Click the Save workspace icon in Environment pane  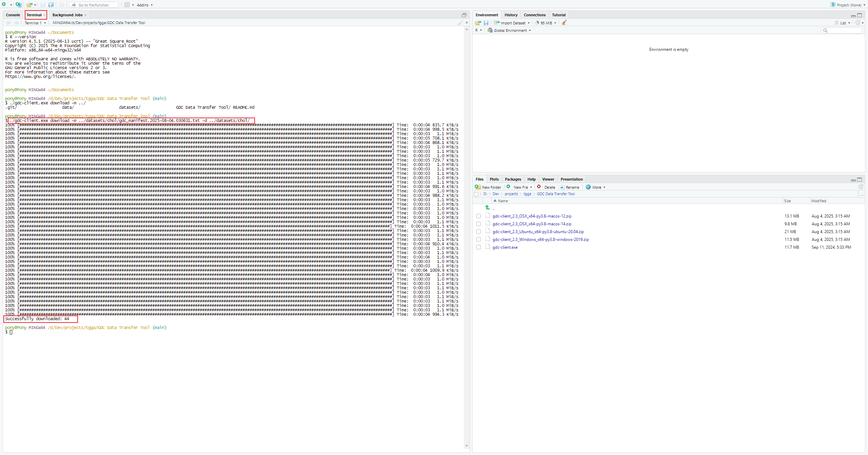point(486,23)
